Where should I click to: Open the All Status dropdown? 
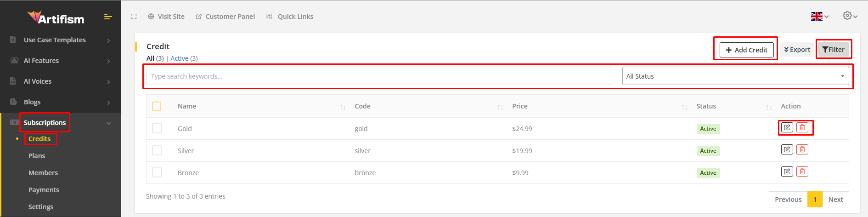(x=735, y=76)
